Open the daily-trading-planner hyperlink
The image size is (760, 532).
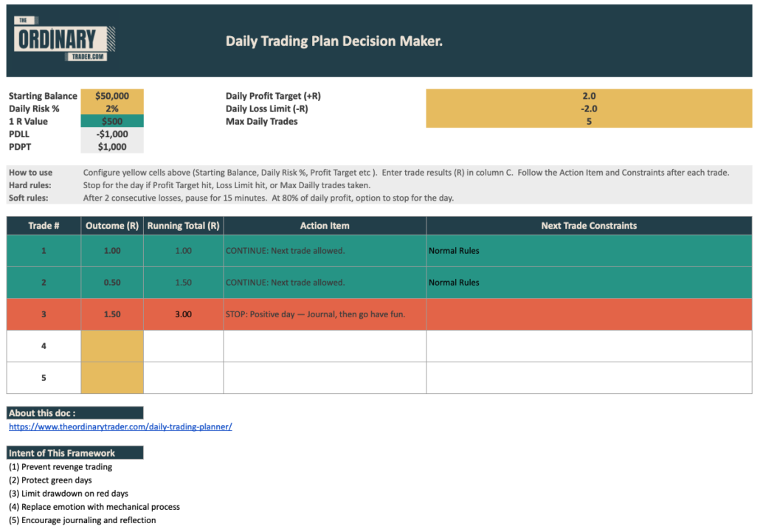coord(120,426)
